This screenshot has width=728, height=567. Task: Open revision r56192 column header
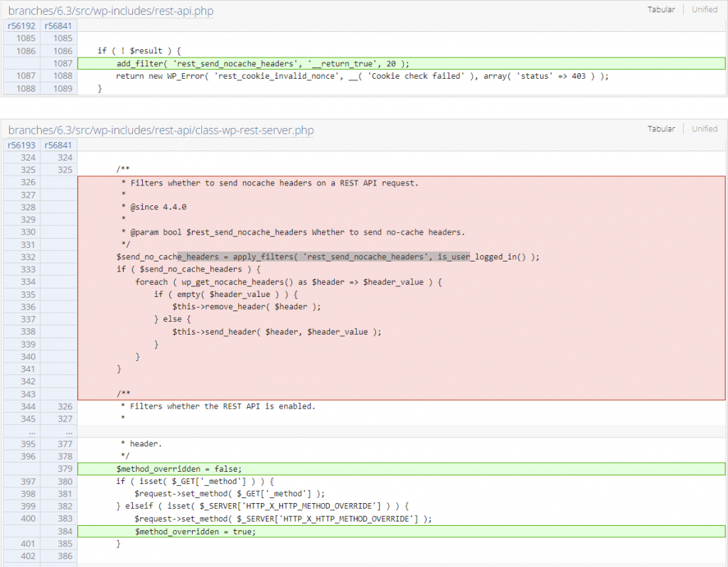[21, 26]
